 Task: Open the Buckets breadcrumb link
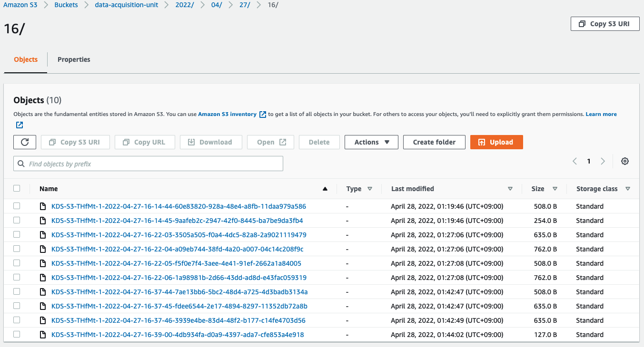[x=66, y=5]
